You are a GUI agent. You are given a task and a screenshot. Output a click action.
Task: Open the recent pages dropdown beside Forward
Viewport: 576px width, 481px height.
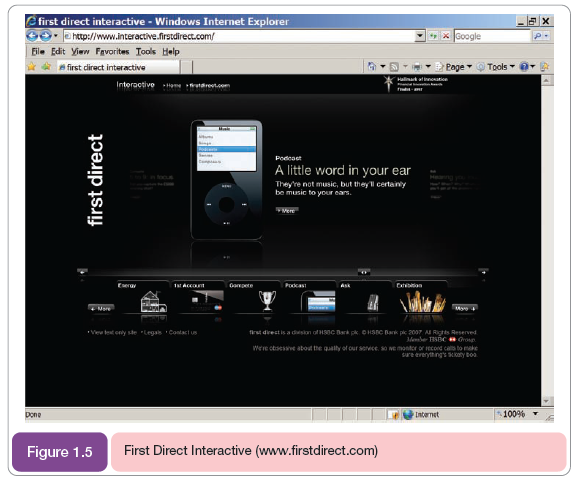coord(56,36)
